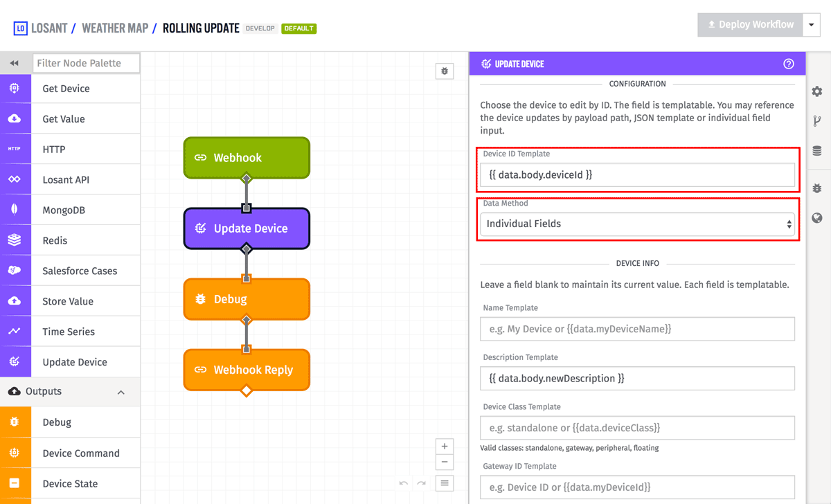Select the MongoDB palette label
This screenshot has height=504, width=831.
[64, 210]
